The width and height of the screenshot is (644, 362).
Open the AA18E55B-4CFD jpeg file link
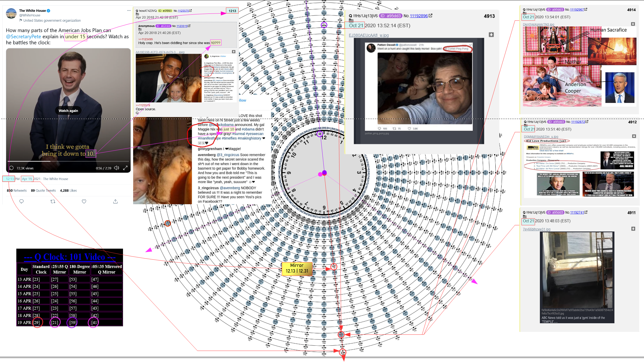click(x=160, y=52)
